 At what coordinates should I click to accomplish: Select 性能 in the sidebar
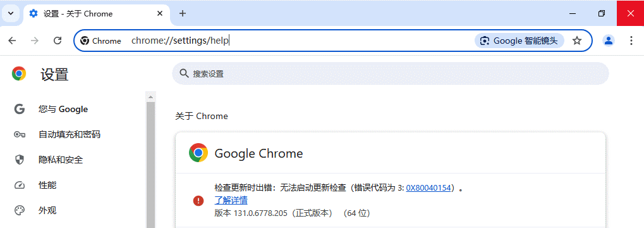click(x=47, y=185)
